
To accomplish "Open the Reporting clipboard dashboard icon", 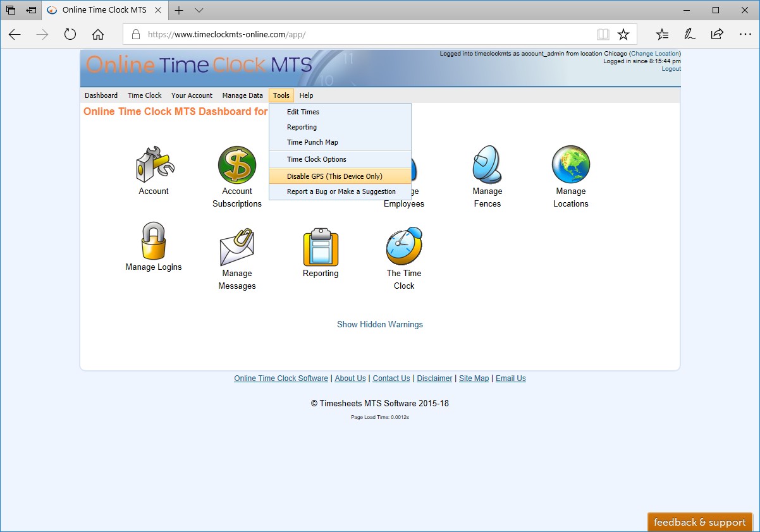I will pyautogui.click(x=321, y=247).
